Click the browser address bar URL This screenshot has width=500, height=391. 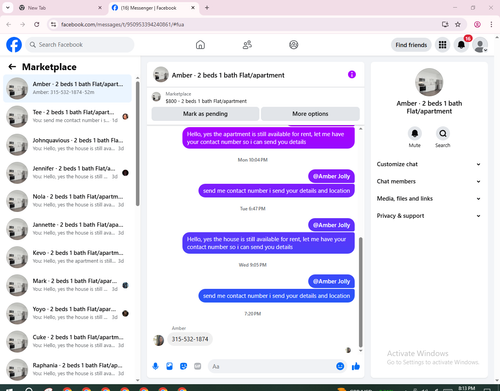click(x=122, y=24)
